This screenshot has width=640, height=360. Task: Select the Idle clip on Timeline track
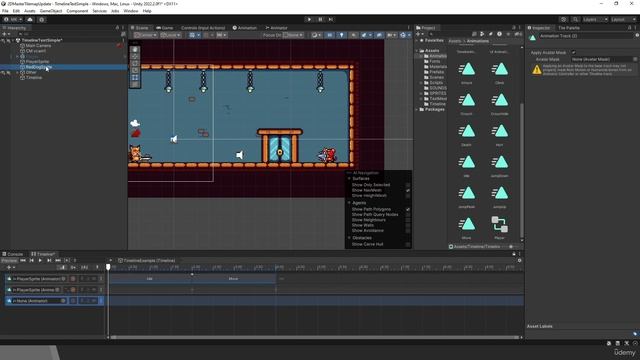pyautogui.click(x=150, y=279)
